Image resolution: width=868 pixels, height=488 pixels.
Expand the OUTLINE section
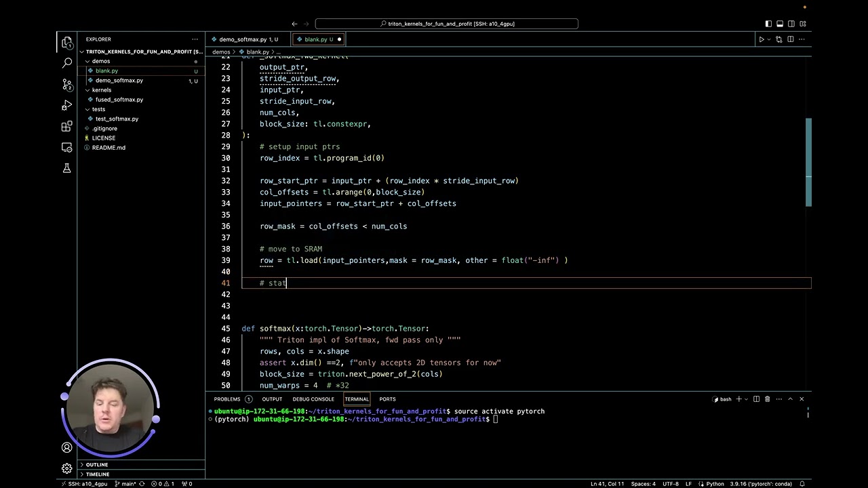point(141,465)
